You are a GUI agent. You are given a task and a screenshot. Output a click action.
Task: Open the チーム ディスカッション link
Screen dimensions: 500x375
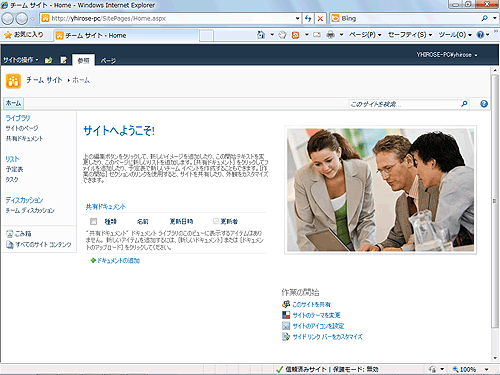[30, 210]
